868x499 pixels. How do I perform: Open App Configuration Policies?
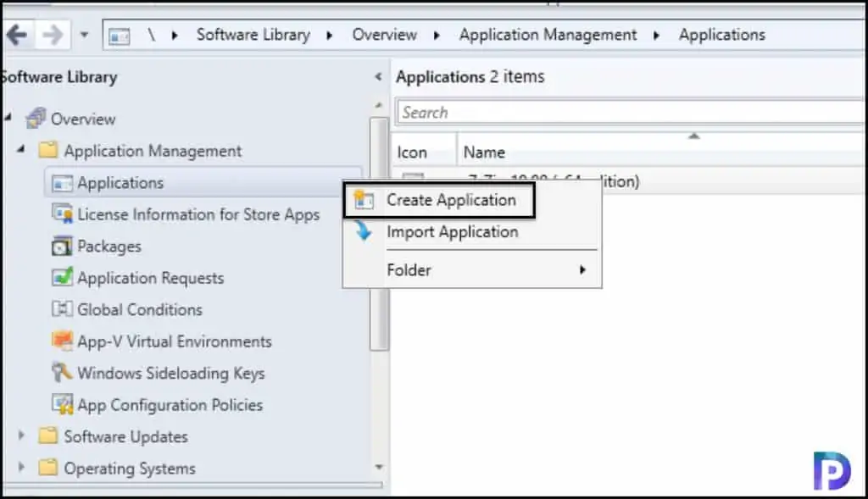point(170,405)
